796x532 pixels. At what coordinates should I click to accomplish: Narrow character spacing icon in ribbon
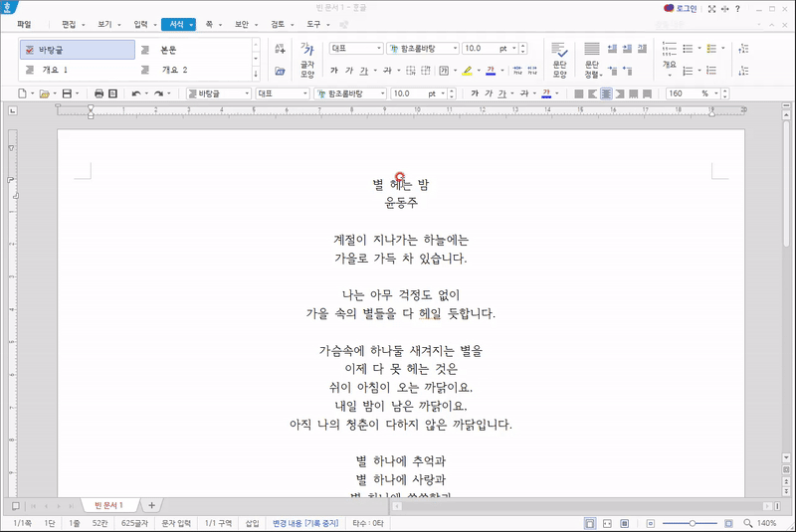(517, 71)
